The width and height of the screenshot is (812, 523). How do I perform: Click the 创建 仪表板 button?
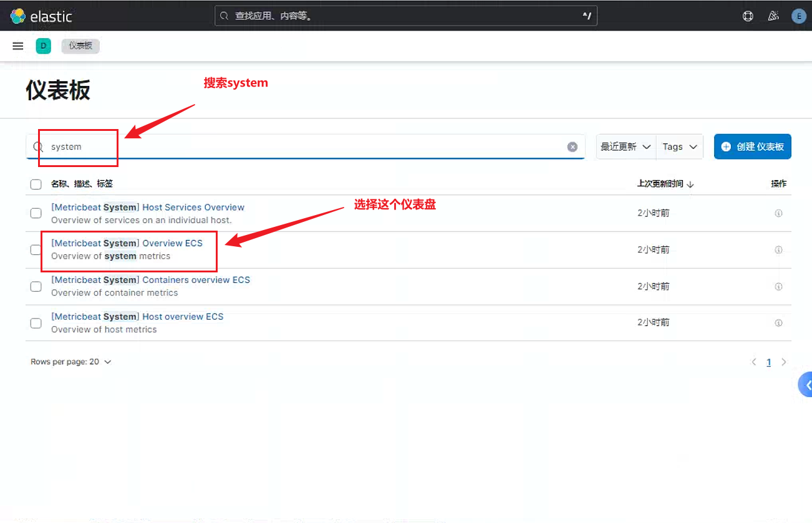click(x=752, y=146)
